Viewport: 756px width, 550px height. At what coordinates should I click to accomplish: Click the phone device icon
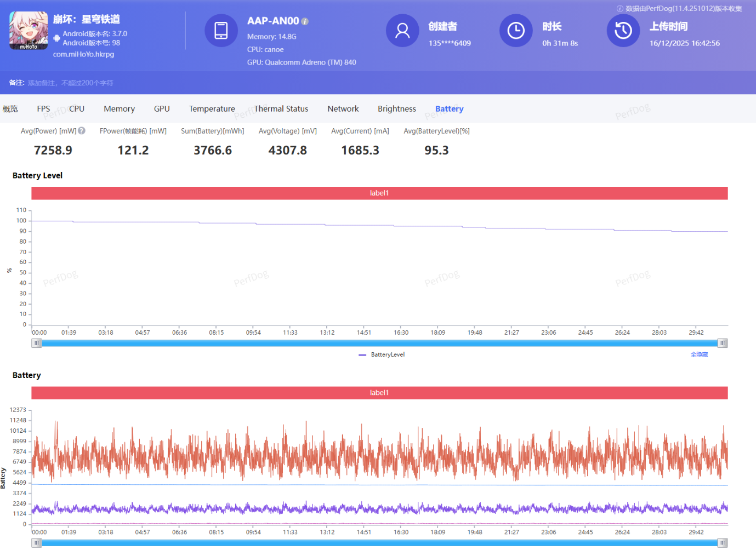click(221, 31)
